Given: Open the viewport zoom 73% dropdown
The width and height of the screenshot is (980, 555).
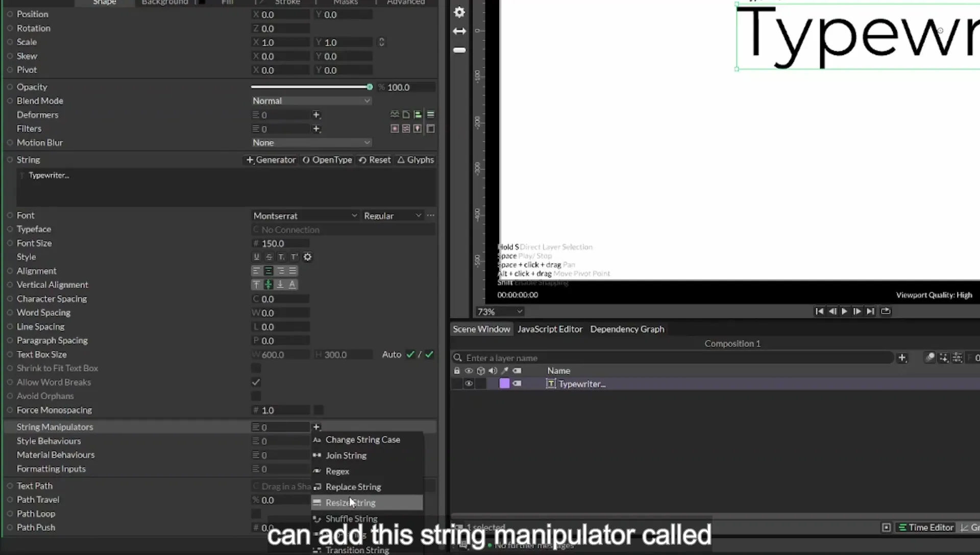Looking at the screenshot, I should 500,312.
